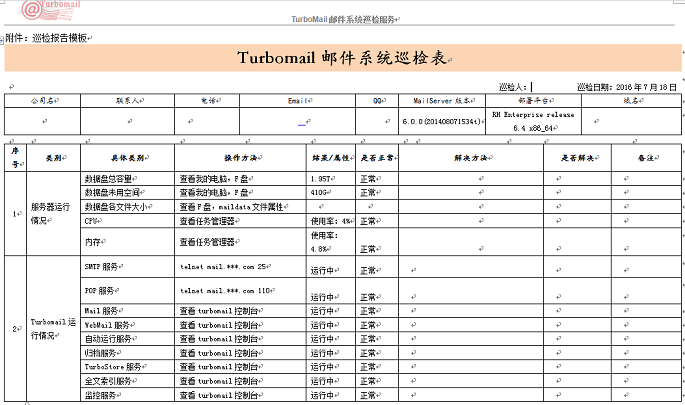Select the 类别 column header
This screenshot has width=685, height=405.
click(x=54, y=158)
